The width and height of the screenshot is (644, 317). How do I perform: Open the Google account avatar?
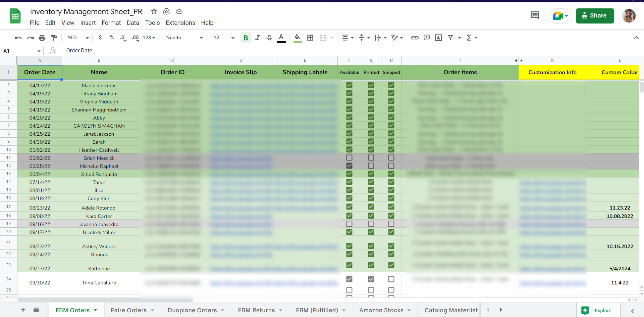[629, 16]
